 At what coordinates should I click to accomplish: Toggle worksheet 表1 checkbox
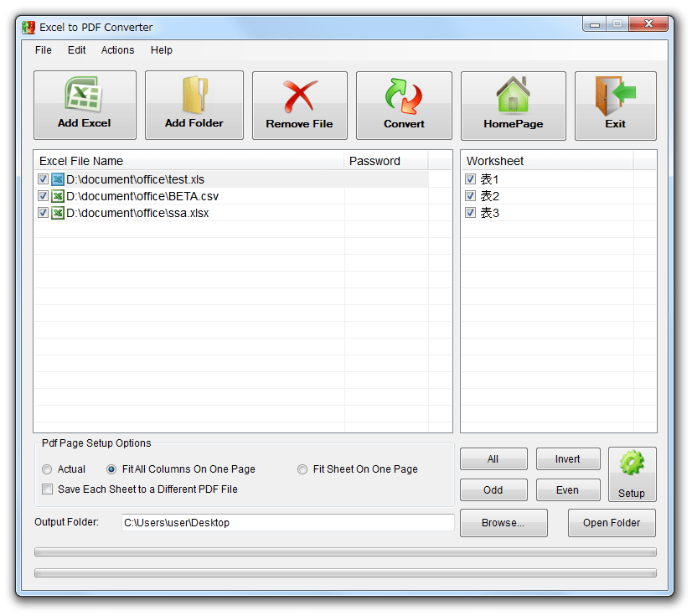(471, 179)
